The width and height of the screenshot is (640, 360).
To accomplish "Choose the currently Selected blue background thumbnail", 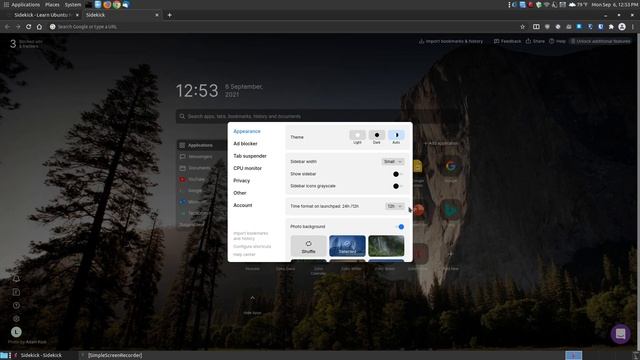I will (x=347, y=246).
